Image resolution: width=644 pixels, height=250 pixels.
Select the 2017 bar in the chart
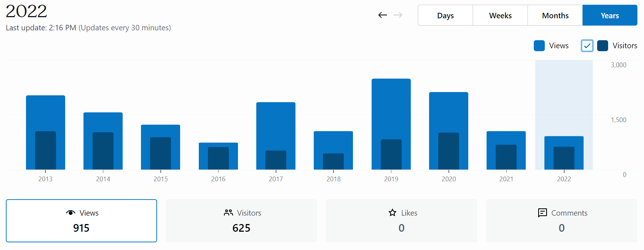coord(276,124)
